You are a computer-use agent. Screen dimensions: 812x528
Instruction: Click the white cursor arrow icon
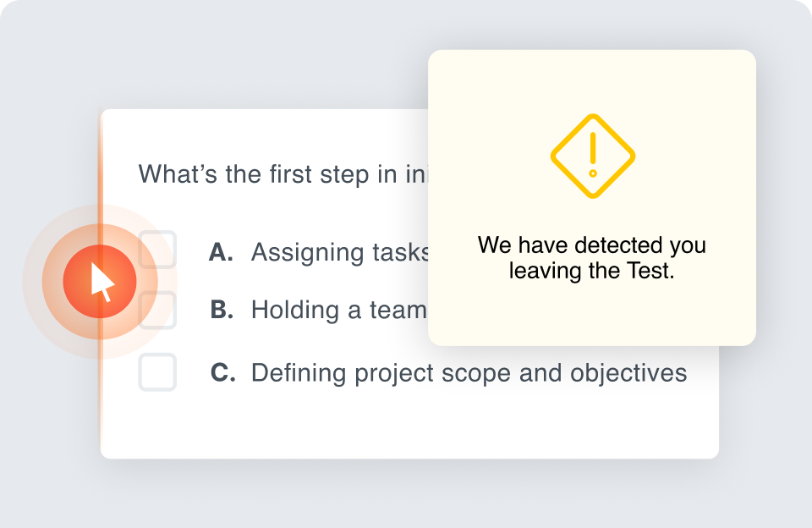coord(101,283)
